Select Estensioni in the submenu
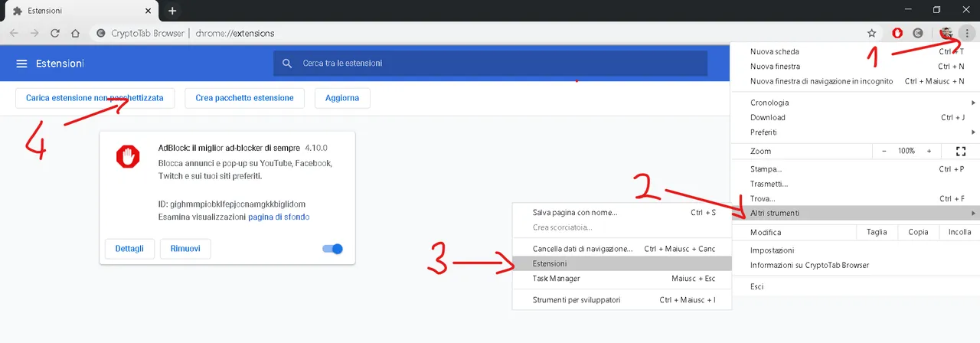Image resolution: width=980 pixels, height=343 pixels. [x=621, y=263]
